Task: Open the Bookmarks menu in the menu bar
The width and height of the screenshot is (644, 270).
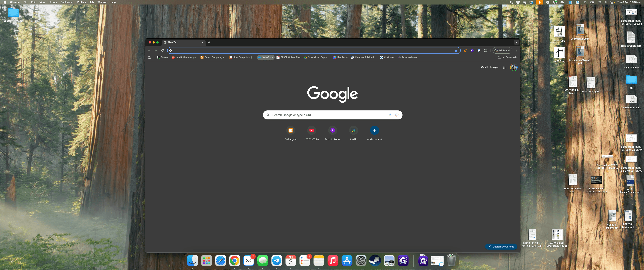Action: (67, 2)
